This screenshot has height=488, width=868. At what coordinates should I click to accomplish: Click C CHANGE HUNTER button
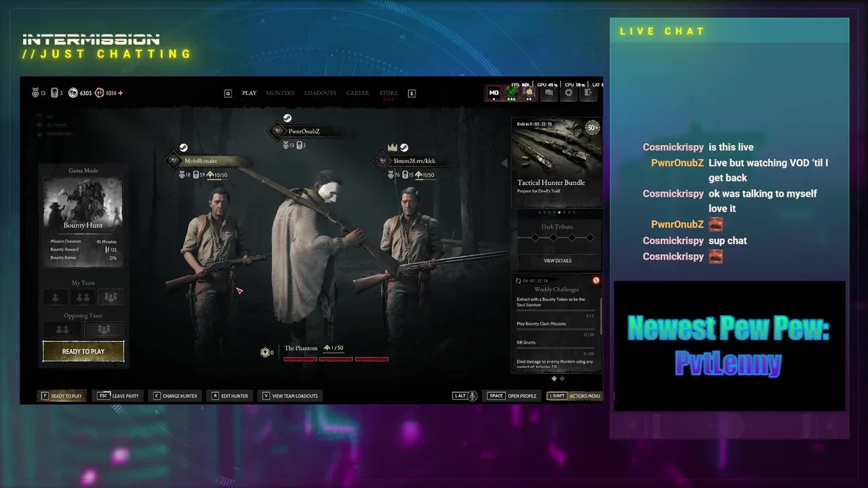click(x=175, y=396)
